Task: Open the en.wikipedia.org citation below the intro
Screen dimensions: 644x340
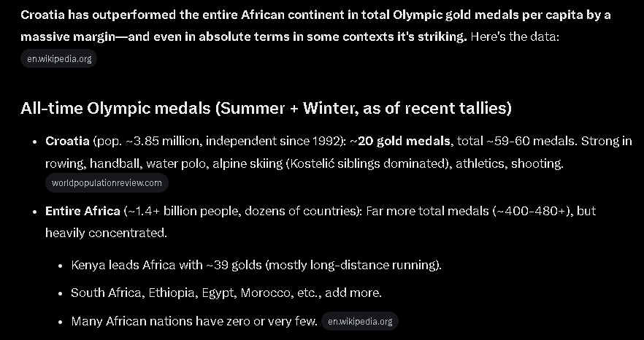Action: tap(58, 58)
